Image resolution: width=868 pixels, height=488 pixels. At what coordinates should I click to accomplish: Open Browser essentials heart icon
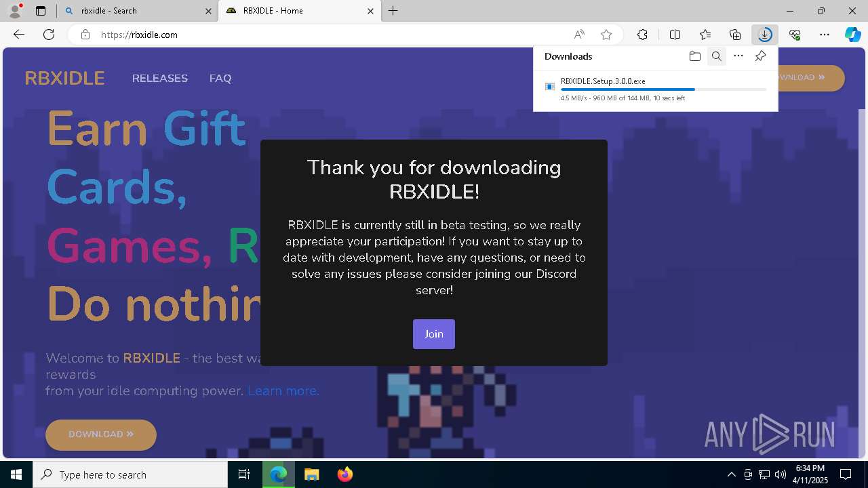[795, 35]
